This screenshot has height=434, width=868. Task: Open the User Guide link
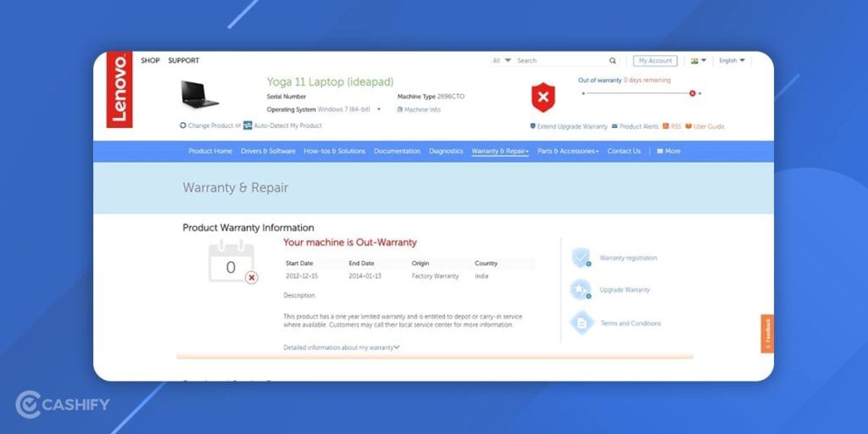point(704,127)
